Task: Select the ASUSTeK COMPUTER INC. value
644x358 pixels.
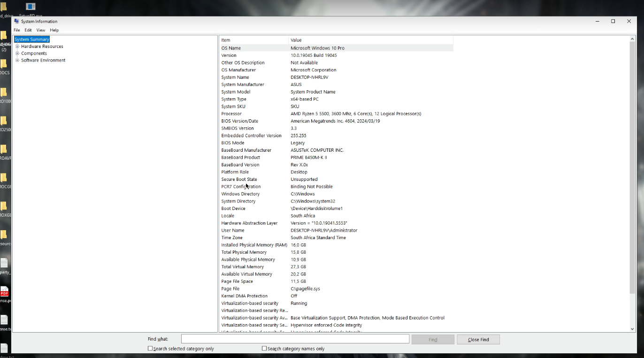Action: click(x=317, y=150)
